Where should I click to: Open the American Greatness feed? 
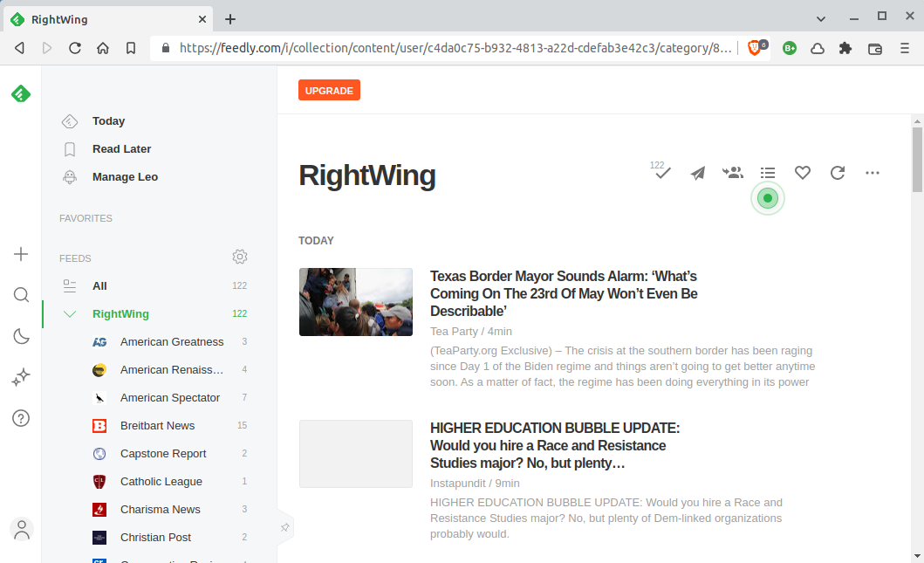pyautogui.click(x=170, y=342)
